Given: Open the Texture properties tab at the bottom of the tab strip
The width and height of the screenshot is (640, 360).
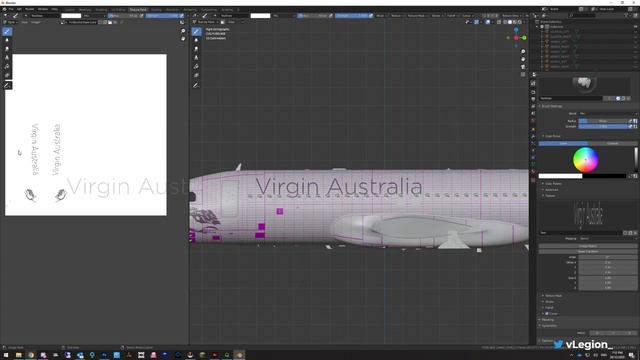Looking at the screenshot, I should (x=533, y=179).
